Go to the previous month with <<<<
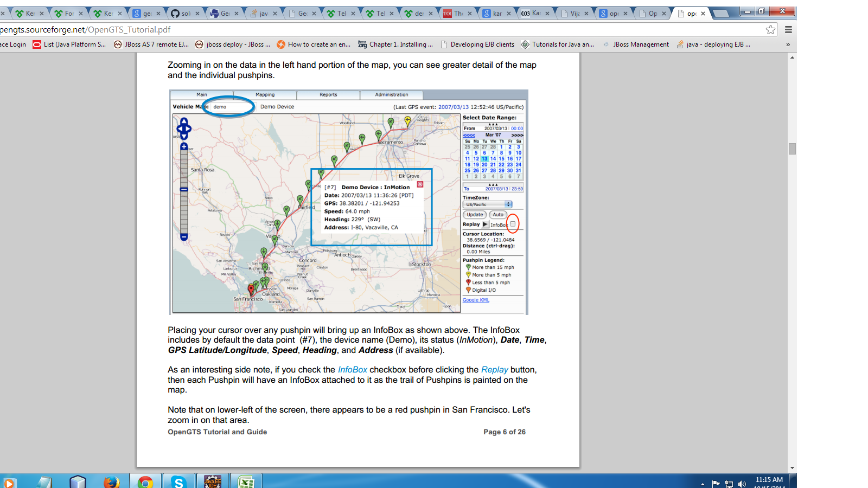Image resolution: width=868 pixels, height=488 pixels. point(469,135)
